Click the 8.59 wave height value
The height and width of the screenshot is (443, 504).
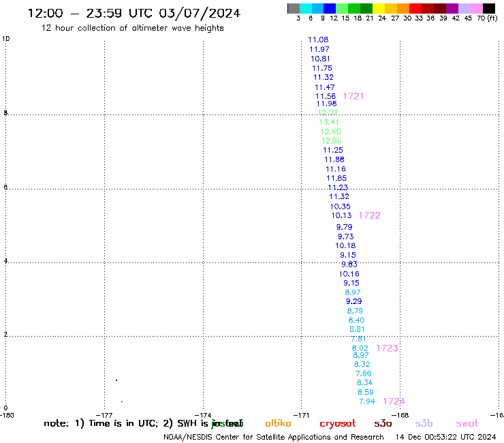366,393
